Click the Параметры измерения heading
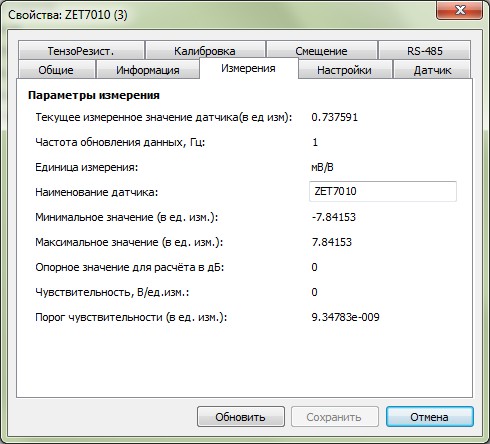 click(x=94, y=95)
